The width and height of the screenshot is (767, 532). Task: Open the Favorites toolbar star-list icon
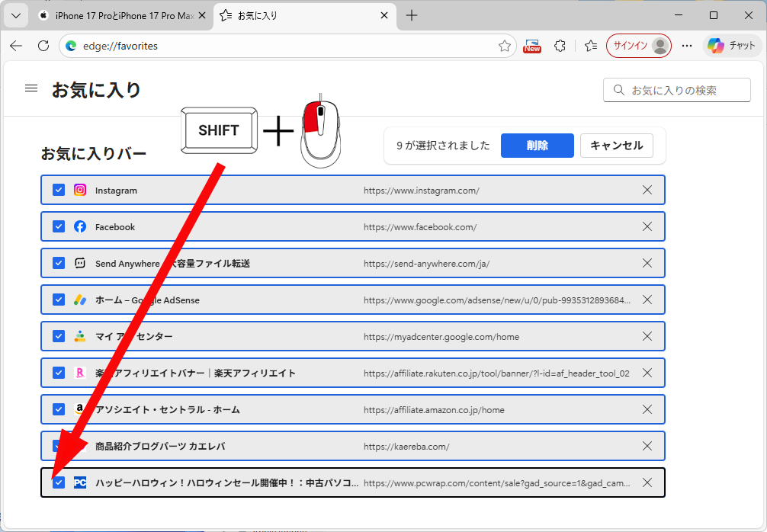591,46
